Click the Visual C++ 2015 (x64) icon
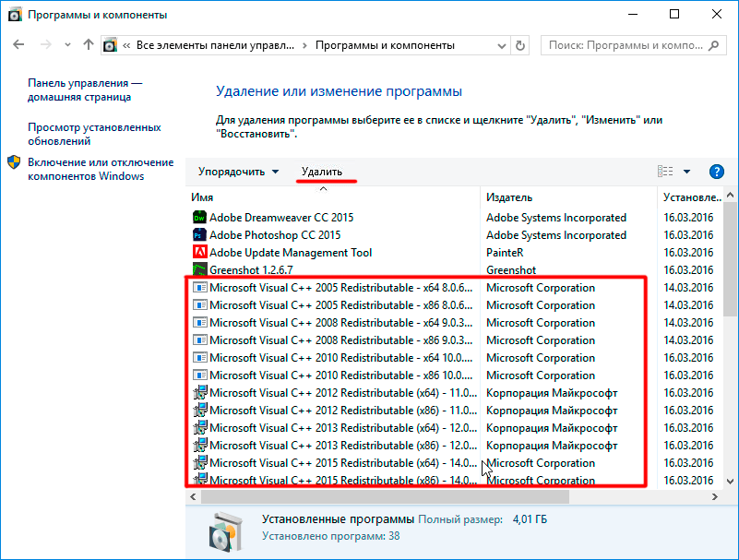This screenshot has height=560, width=739. click(x=200, y=462)
